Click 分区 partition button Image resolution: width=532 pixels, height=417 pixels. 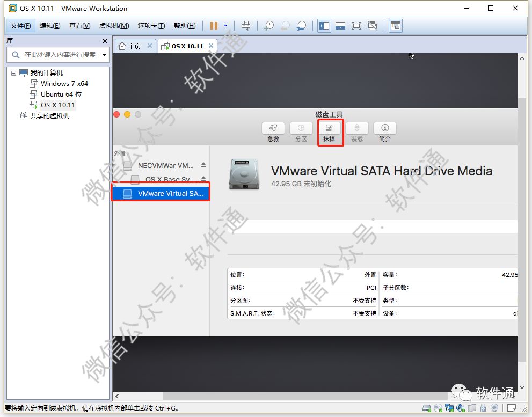301,132
